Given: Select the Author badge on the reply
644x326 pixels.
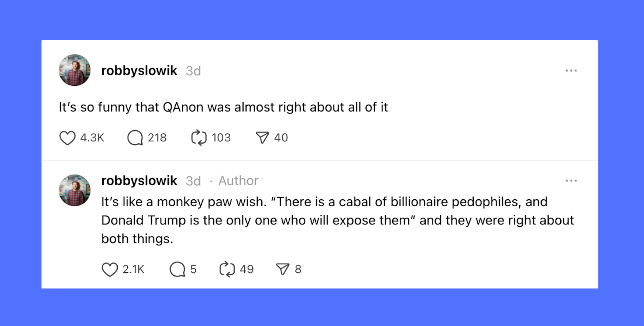Looking at the screenshot, I should (238, 180).
